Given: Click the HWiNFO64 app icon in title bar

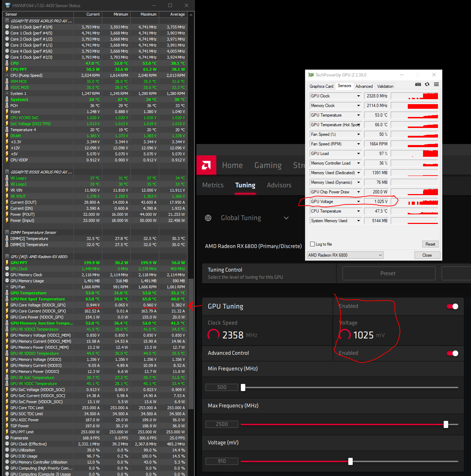Looking at the screenshot, I should pos(7,5).
